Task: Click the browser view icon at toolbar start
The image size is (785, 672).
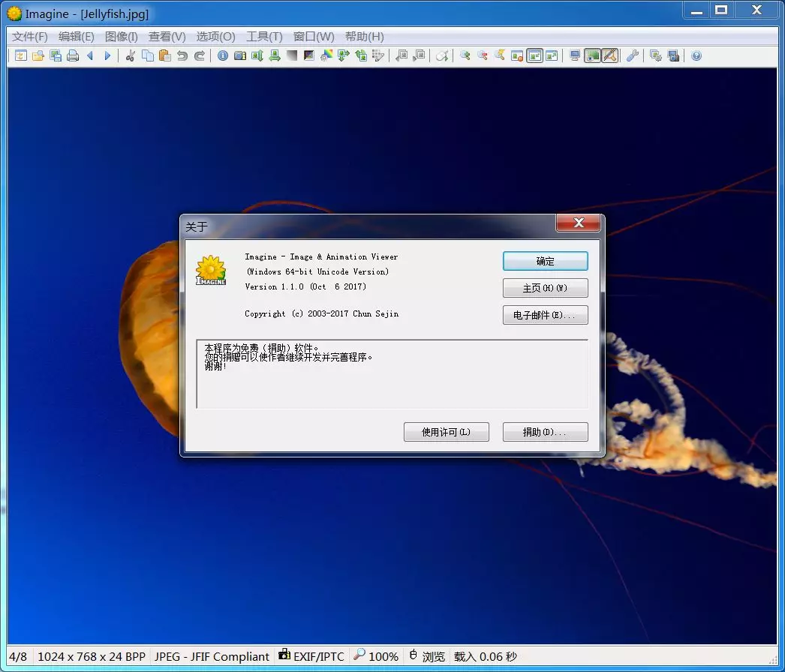Action: 20,55
